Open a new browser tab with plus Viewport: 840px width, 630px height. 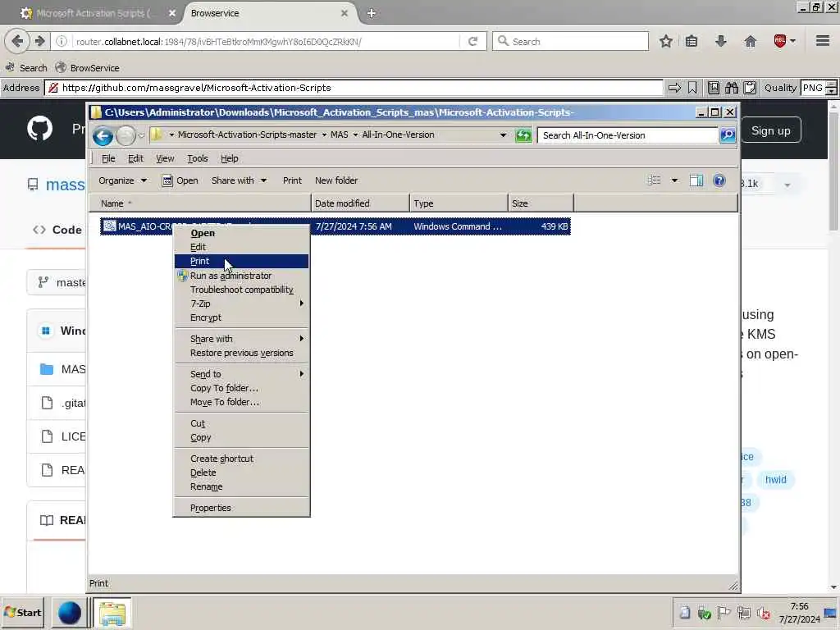click(x=372, y=13)
